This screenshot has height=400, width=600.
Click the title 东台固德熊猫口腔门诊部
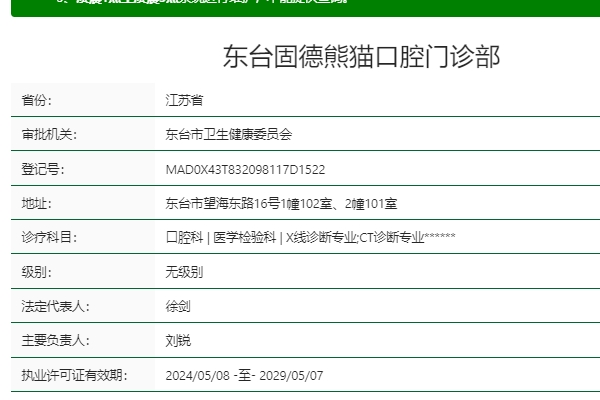coord(361,57)
